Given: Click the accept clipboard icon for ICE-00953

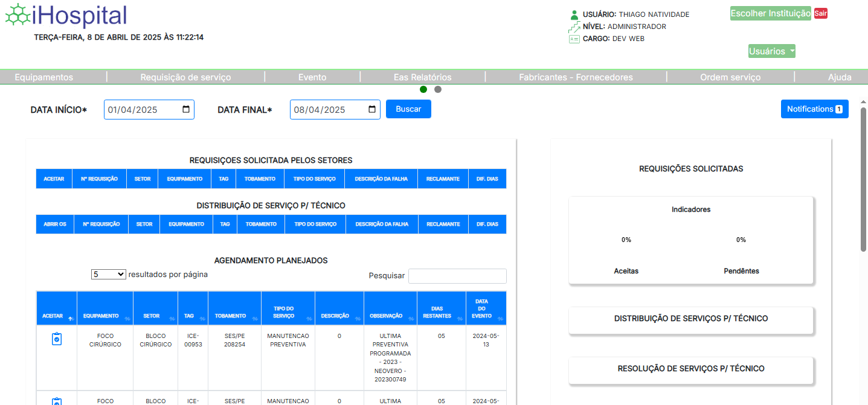Looking at the screenshot, I should tap(56, 339).
